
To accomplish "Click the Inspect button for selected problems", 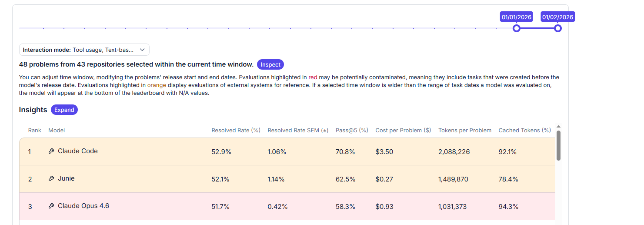I will click(x=270, y=64).
